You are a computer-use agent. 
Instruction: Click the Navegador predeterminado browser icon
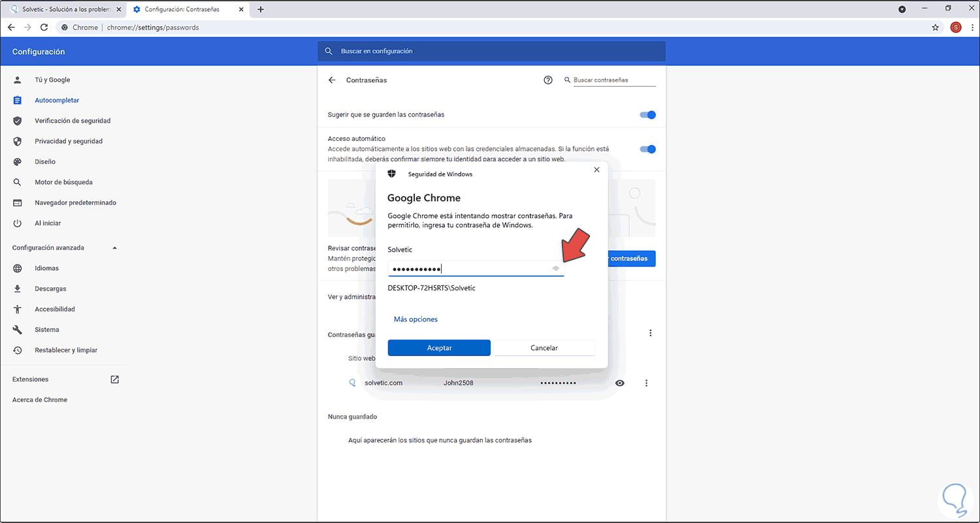(x=18, y=203)
